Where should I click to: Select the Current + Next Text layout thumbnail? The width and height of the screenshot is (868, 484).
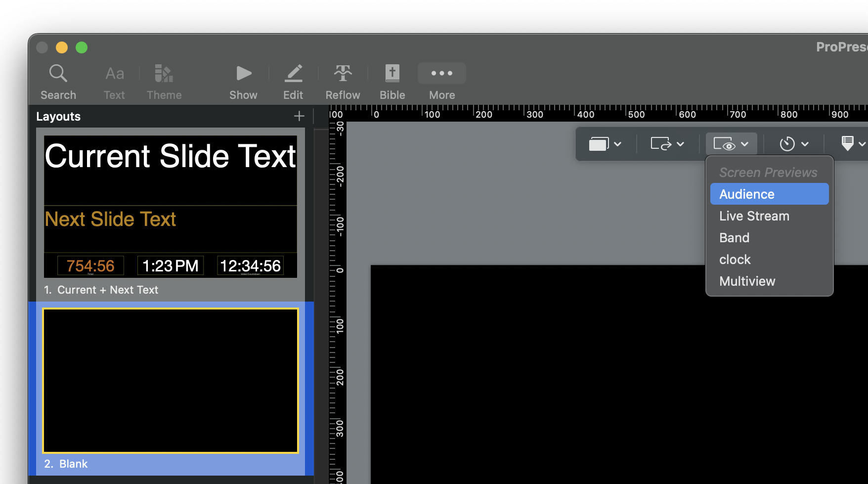pos(170,207)
